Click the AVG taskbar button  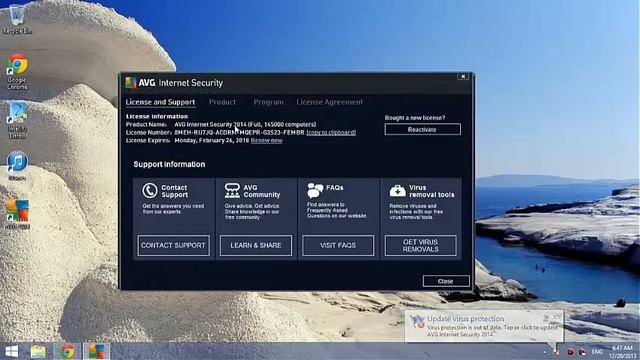97,351
